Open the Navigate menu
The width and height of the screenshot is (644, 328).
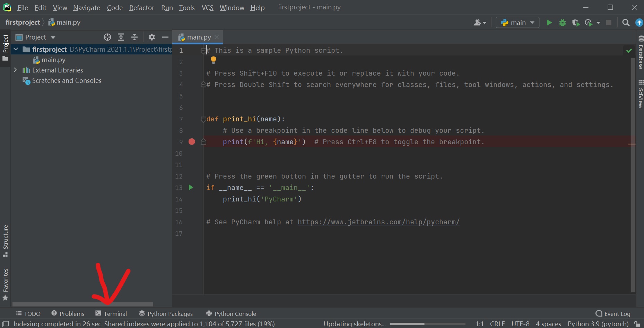pyautogui.click(x=87, y=8)
